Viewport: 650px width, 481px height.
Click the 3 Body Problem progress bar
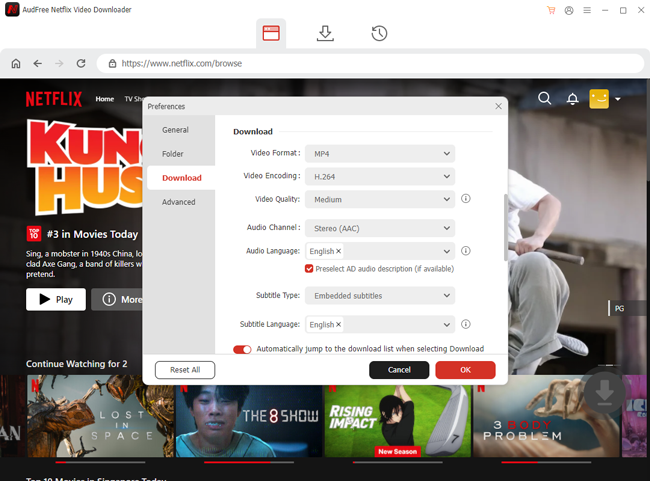[546, 462]
